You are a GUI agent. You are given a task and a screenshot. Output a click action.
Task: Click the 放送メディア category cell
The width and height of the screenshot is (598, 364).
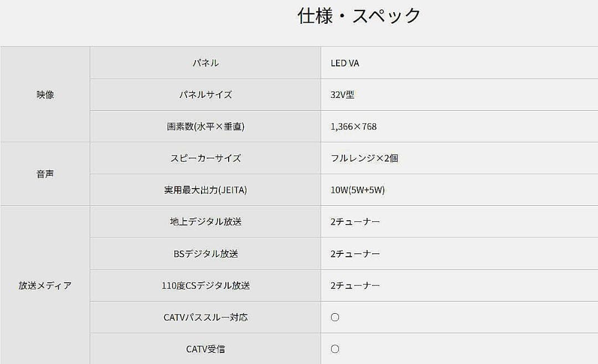(45, 285)
